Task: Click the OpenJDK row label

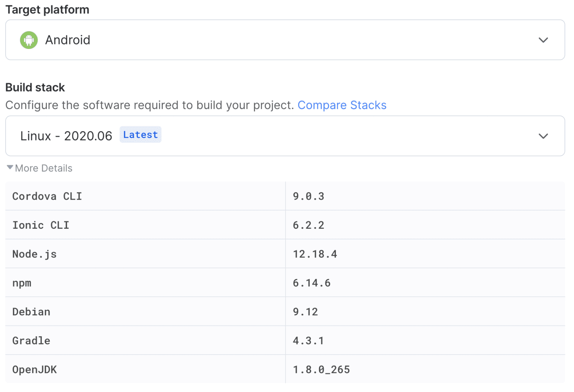Action: pos(35,370)
